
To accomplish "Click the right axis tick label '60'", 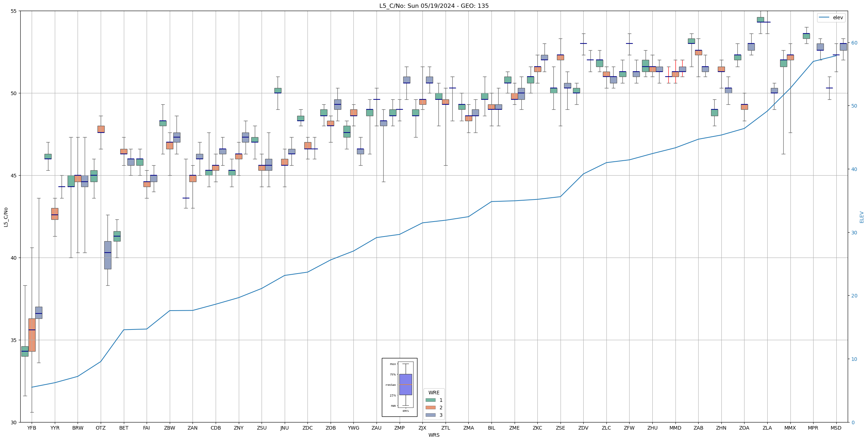I will click(x=854, y=43).
